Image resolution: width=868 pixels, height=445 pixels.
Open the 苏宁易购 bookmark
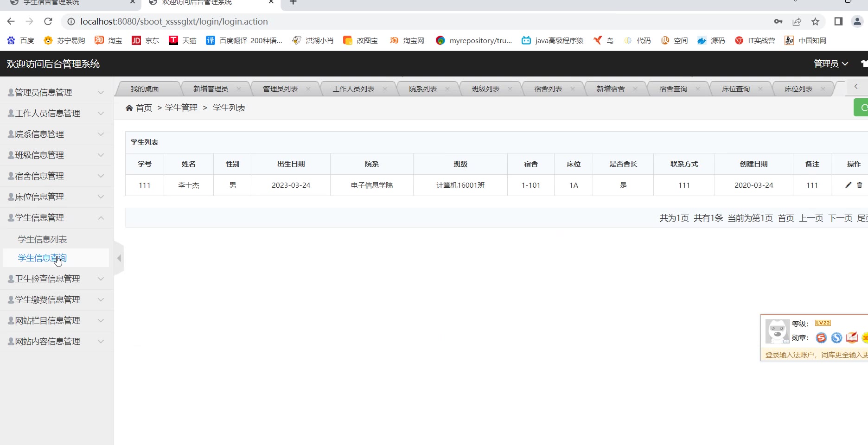pos(64,40)
